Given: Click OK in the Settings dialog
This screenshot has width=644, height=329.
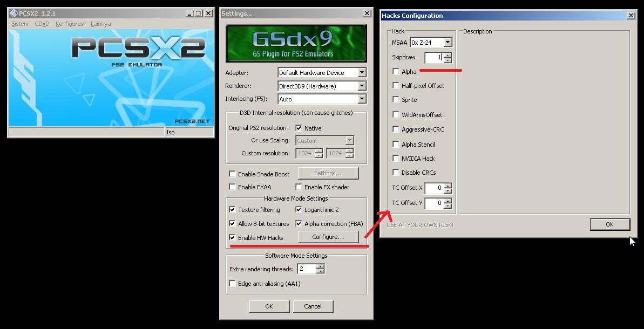Looking at the screenshot, I should (269, 306).
